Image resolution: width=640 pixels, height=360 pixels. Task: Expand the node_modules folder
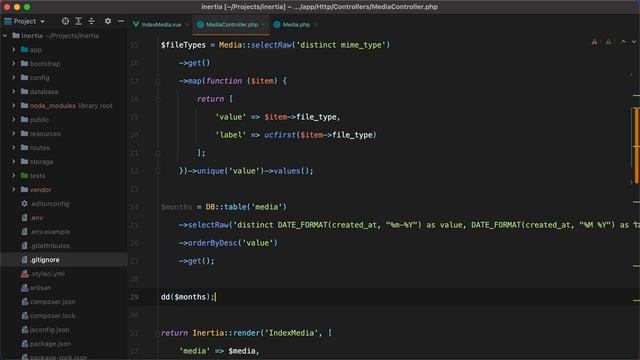(13, 106)
